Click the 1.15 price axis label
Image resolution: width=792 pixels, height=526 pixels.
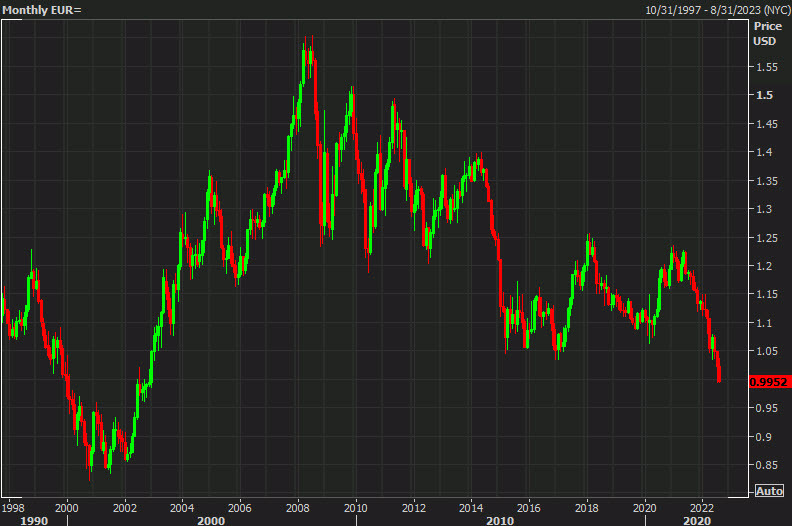tap(767, 294)
